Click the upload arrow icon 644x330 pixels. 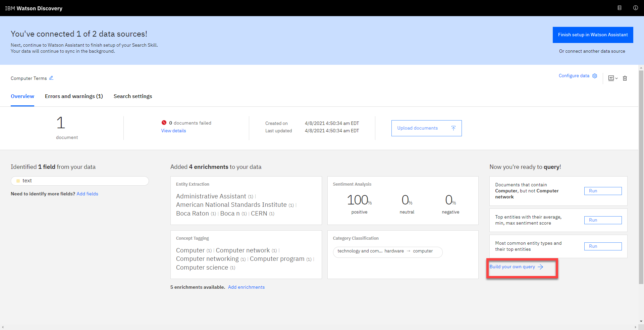pos(453,128)
